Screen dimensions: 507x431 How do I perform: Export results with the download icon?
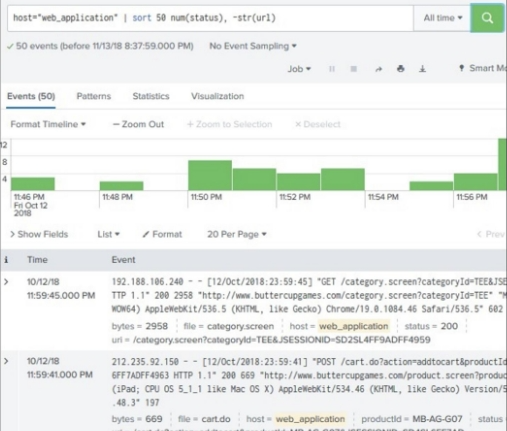(x=422, y=69)
